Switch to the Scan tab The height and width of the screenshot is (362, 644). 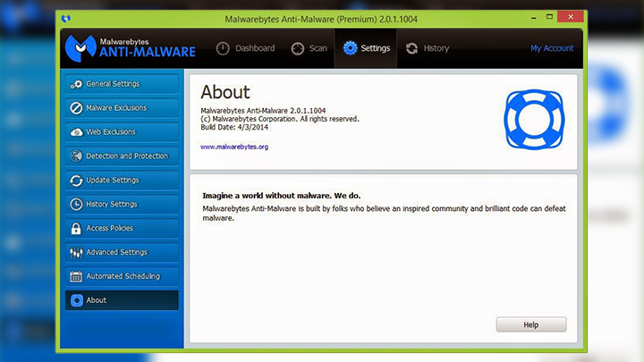click(x=309, y=48)
